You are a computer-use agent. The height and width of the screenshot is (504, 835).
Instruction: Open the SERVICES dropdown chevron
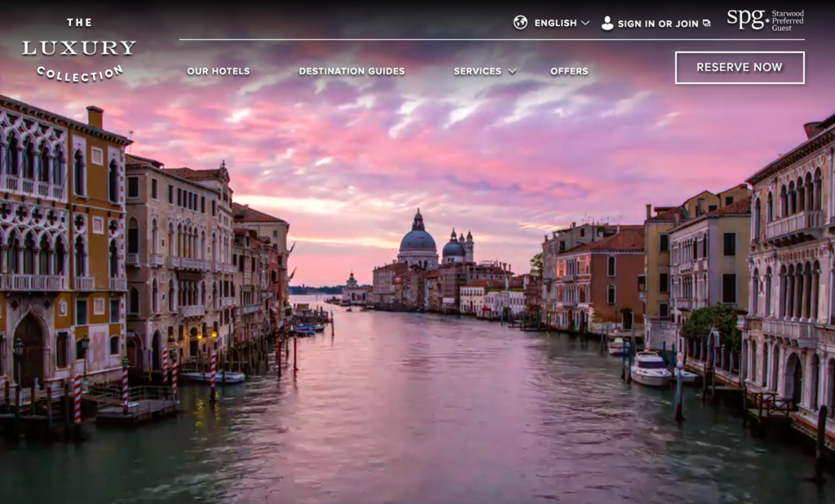[x=512, y=72]
